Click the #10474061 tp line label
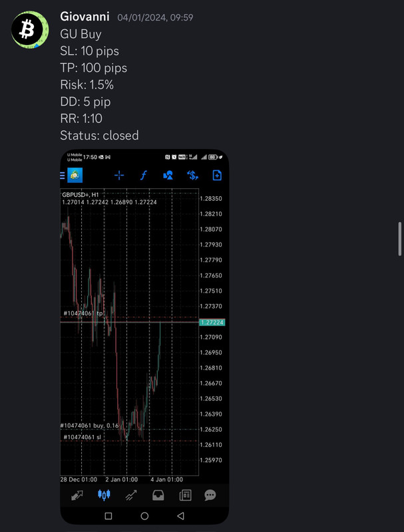The width and height of the screenshot is (404, 532). coord(83,313)
